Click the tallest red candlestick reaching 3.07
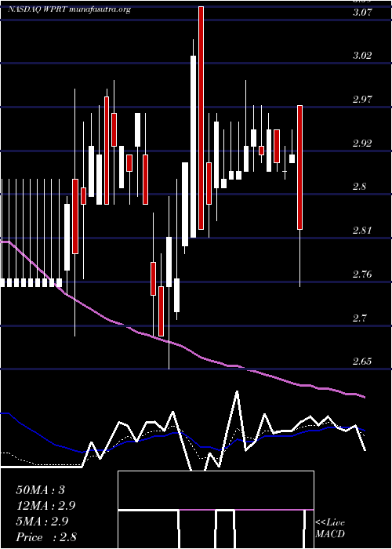 pyautogui.click(x=201, y=118)
